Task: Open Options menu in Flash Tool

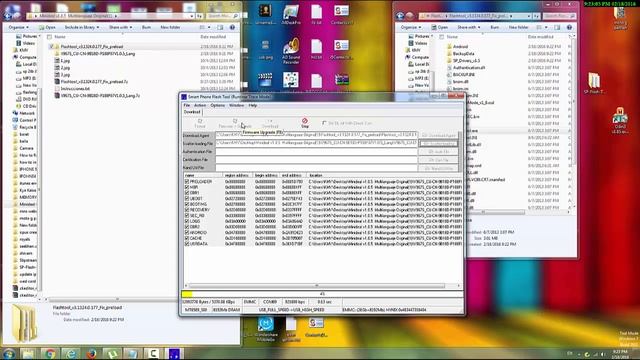Action: tap(218, 105)
